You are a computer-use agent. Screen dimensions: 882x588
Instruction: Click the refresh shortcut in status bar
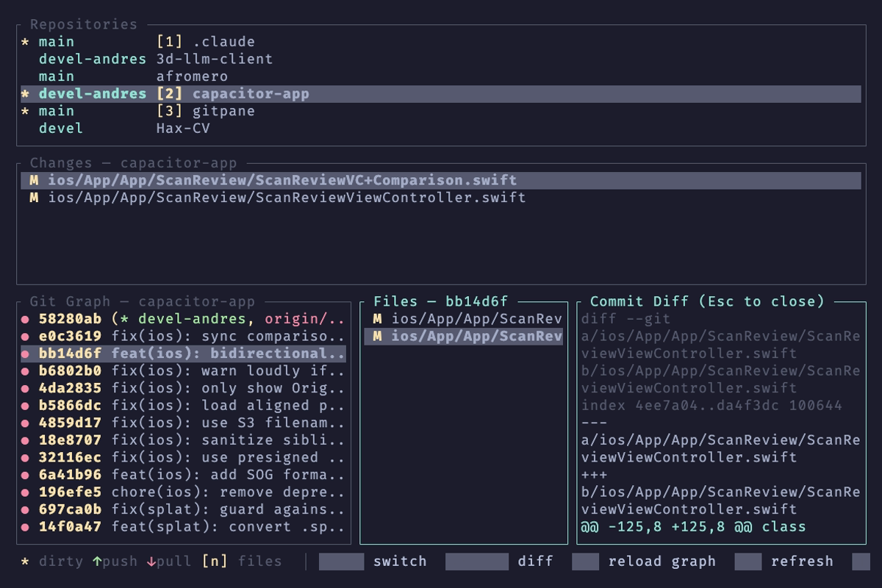pos(801,562)
